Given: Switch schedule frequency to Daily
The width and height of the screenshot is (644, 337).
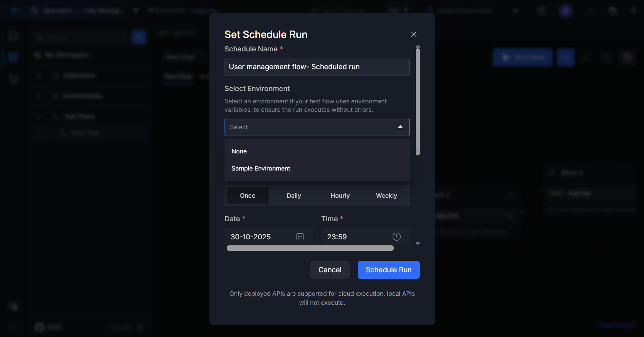Looking at the screenshot, I should point(294,196).
